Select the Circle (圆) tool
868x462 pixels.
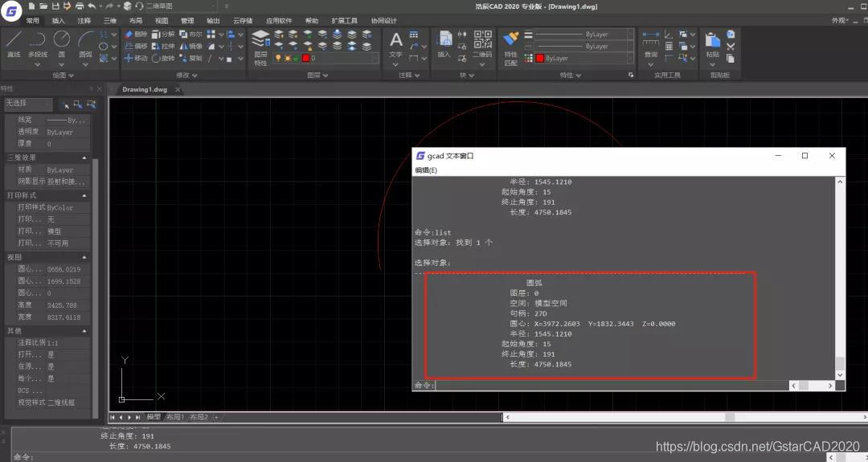pos(61,43)
